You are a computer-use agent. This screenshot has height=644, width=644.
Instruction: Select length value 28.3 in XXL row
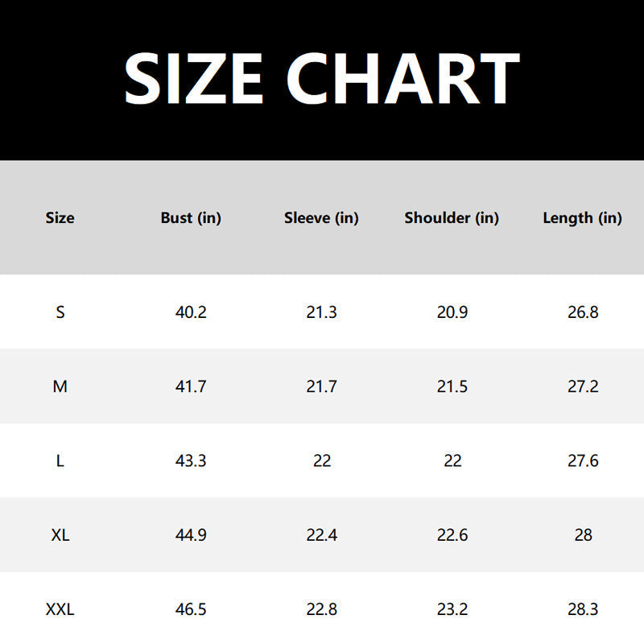[x=583, y=609]
